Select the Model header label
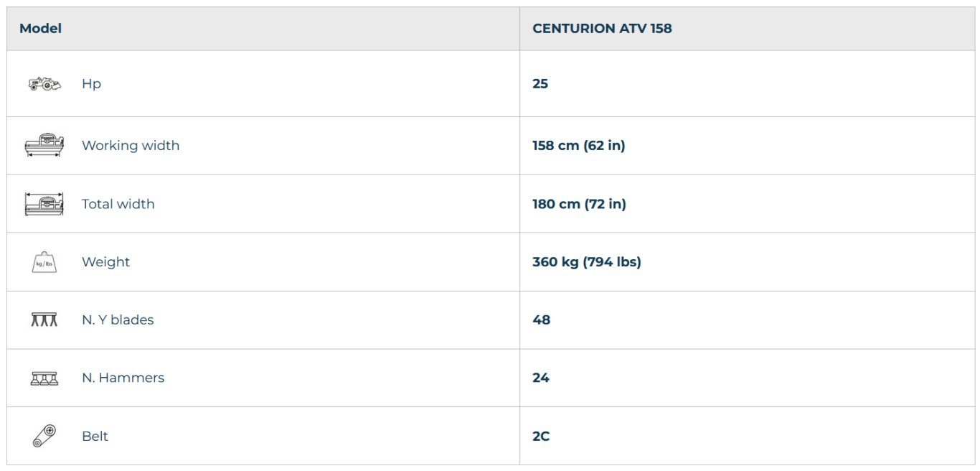Image resolution: width=980 pixels, height=471 pixels. (40, 29)
